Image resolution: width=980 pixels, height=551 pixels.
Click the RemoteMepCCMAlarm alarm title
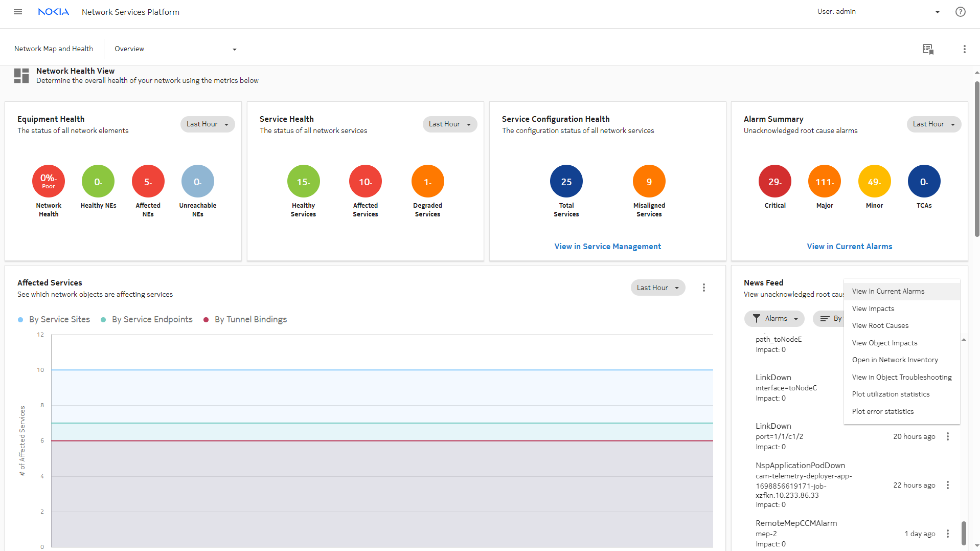796,523
